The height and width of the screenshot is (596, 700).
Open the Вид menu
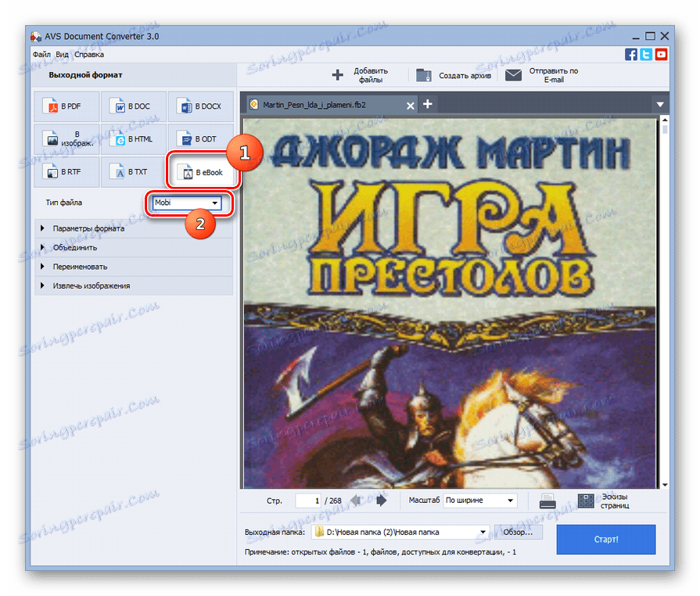click(62, 55)
